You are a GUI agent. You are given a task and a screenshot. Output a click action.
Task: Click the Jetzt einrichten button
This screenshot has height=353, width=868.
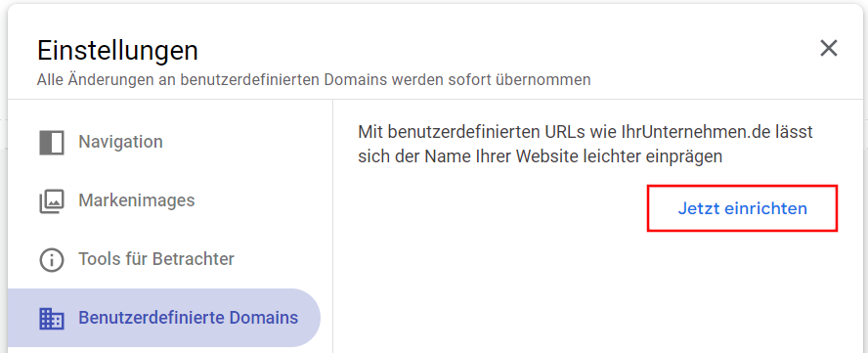point(742,209)
